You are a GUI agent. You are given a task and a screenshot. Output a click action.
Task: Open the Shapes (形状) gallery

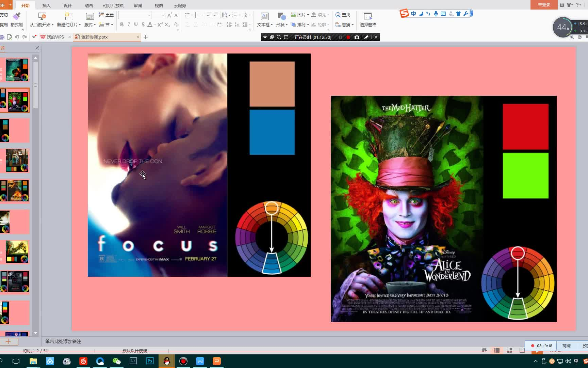click(x=282, y=20)
